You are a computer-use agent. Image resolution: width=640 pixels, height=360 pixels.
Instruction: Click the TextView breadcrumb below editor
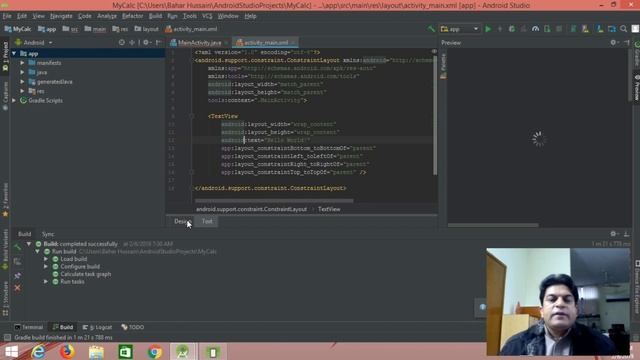point(329,209)
